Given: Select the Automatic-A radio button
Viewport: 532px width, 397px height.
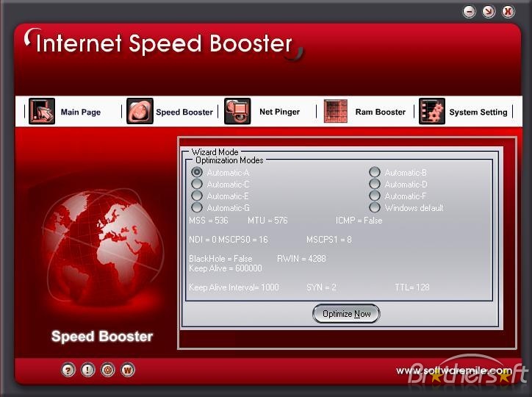Looking at the screenshot, I should (x=197, y=172).
